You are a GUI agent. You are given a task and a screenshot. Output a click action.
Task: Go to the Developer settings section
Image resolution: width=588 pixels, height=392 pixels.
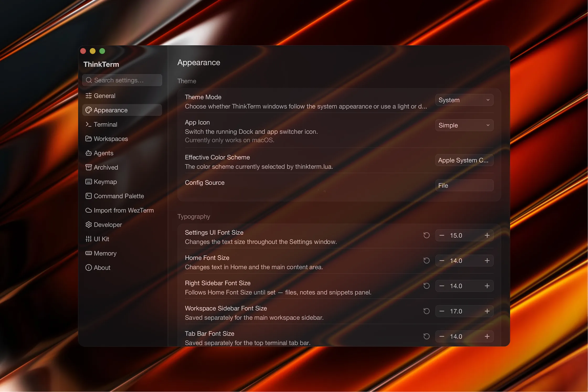(122, 225)
